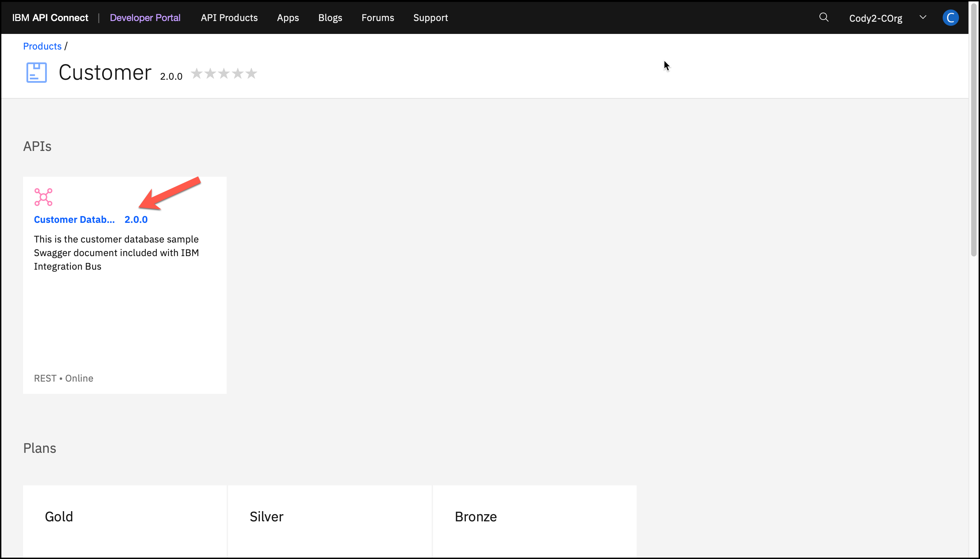Go to the Apps page
The width and height of the screenshot is (980, 559).
click(288, 18)
